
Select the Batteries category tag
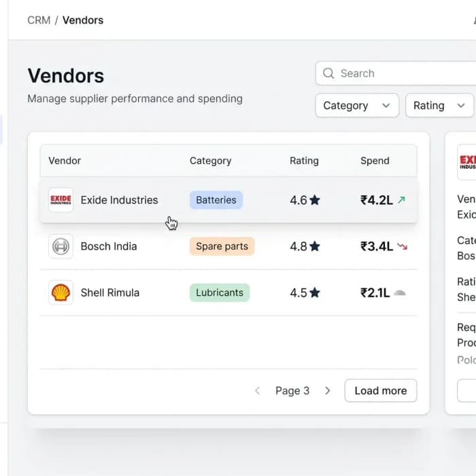pyautogui.click(x=216, y=200)
